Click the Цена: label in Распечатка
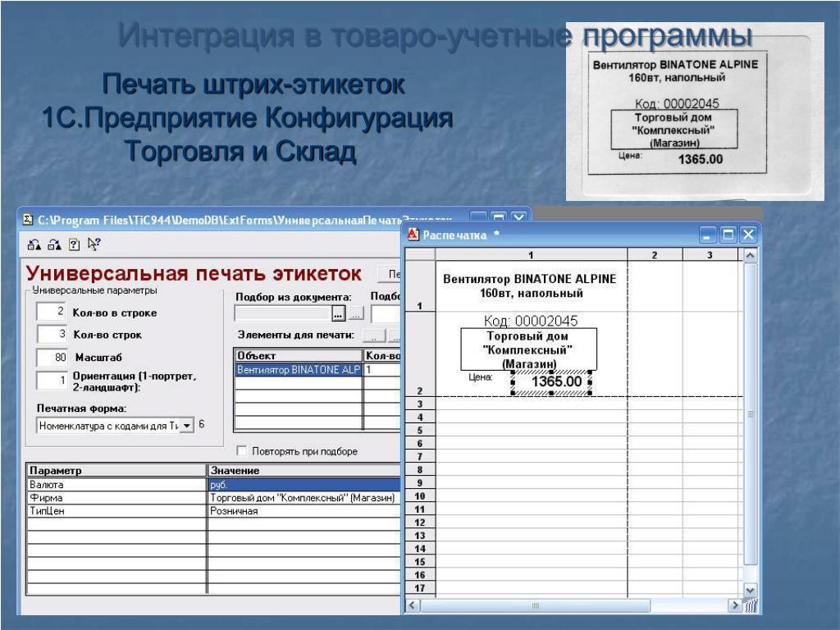The height and width of the screenshot is (630, 840). (481, 377)
